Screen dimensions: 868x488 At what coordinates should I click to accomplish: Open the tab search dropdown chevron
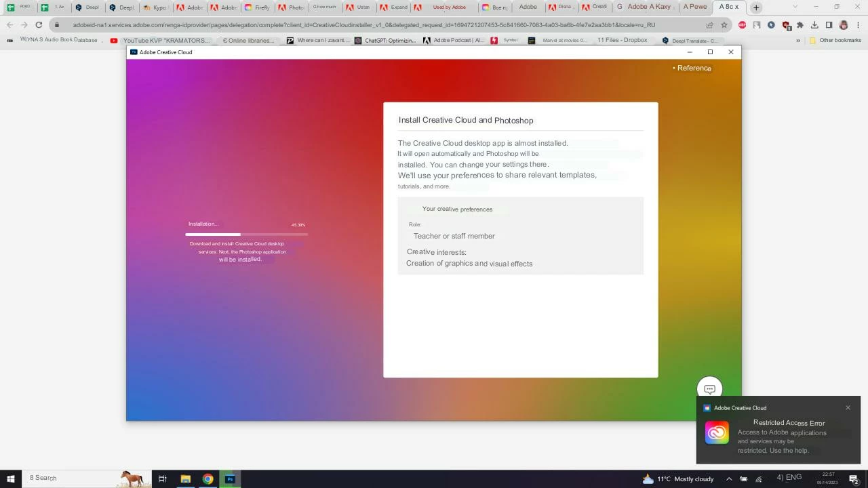797,7
